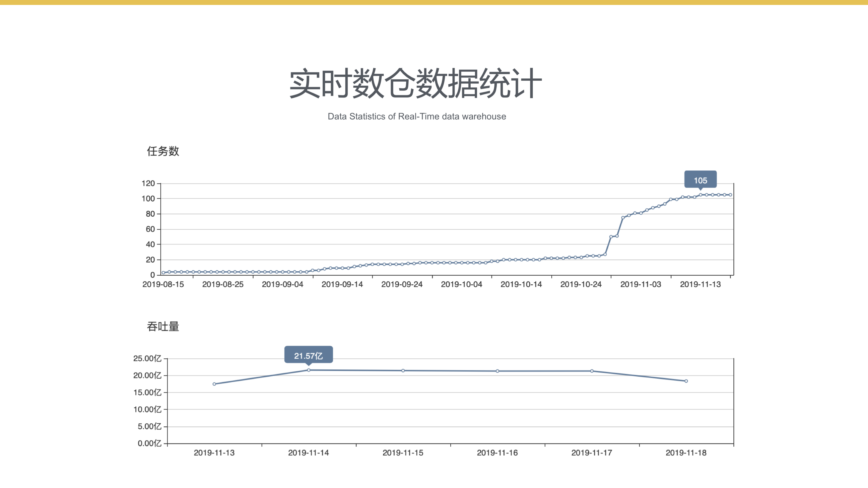The width and height of the screenshot is (868, 488).
Task: Click the 2019-11-18 label under throughput chart
Action: (686, 453)
